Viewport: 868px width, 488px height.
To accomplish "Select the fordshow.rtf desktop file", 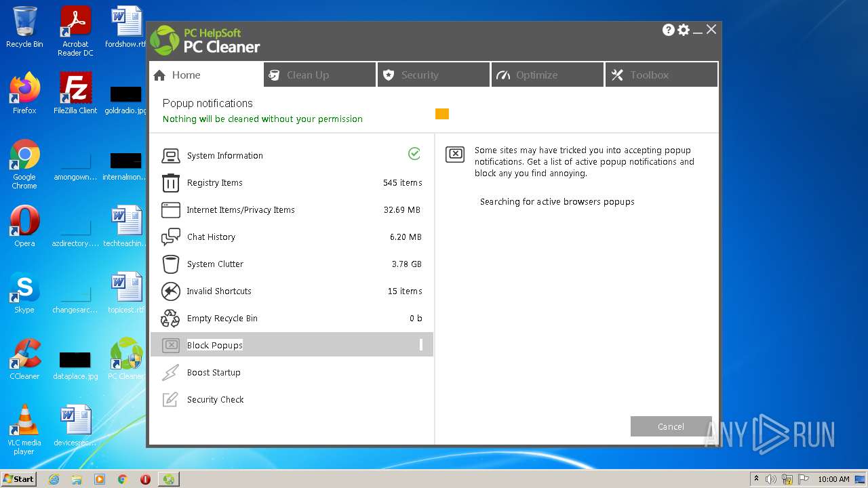I will point(126,27).
